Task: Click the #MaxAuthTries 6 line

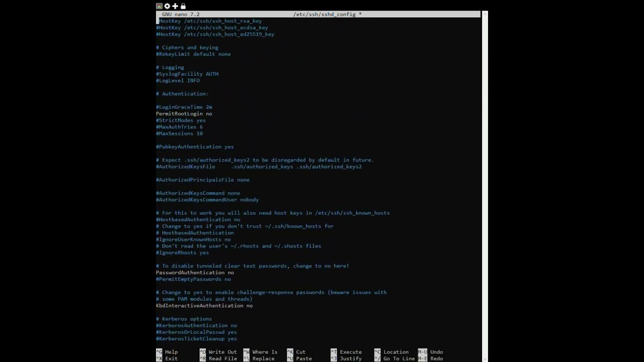Action: click(x=179, y=127)
